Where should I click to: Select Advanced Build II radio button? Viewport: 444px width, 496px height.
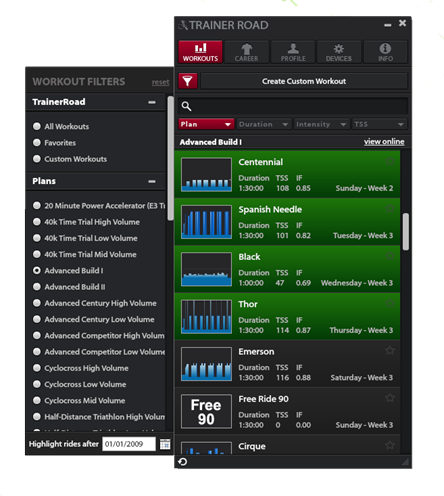pyautogui.click(x=37, y=287)
